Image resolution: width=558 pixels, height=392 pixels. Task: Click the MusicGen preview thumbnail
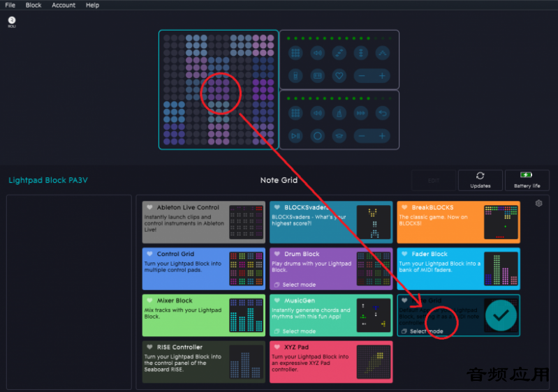[x=374, y=315]
